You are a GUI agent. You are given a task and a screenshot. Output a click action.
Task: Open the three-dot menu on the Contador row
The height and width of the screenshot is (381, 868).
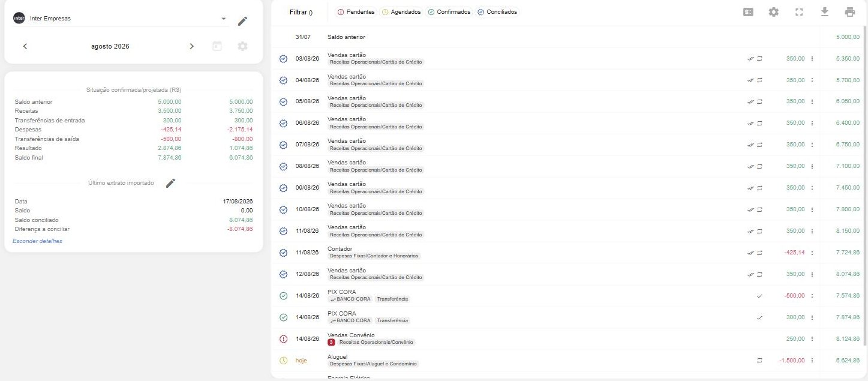pos(812,253)
